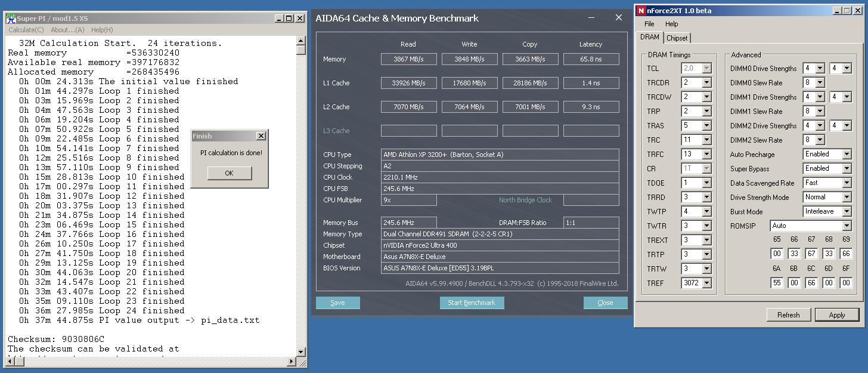Viewport: 868px width, 373px height.
Task: Close the AIDA64 benchmark window
Action: click(x=618, y=18)
